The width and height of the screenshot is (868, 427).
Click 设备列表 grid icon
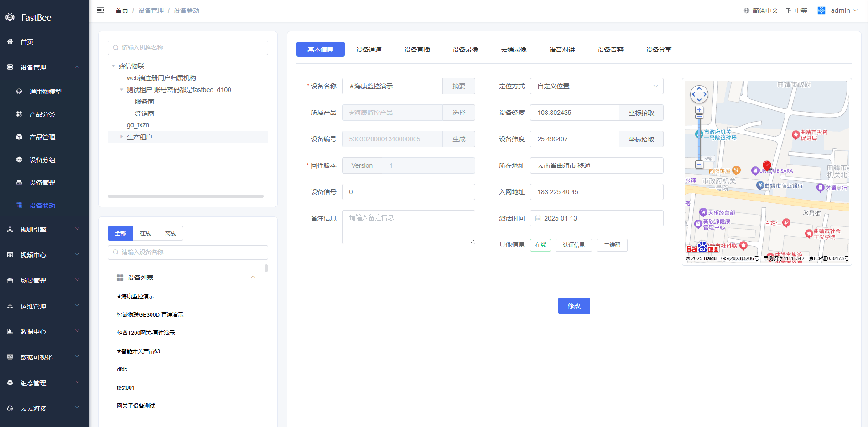(x=120, y=278)
